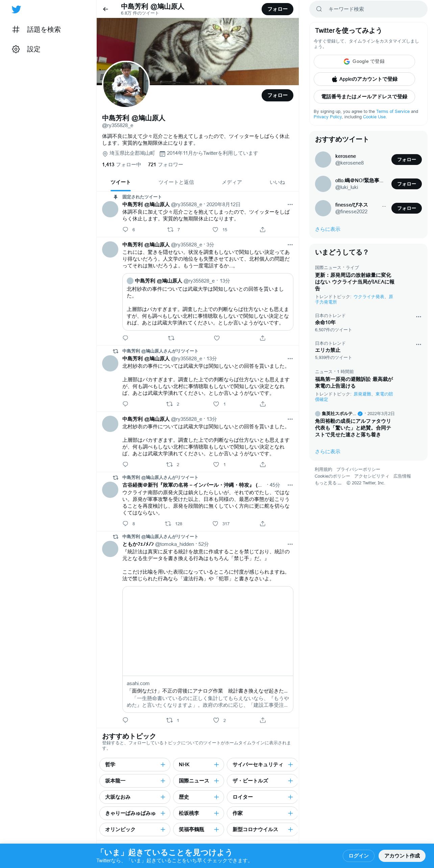Add the 歴史 topic
The height and width of the screenshot is (868, 434).
coord(217,797)
